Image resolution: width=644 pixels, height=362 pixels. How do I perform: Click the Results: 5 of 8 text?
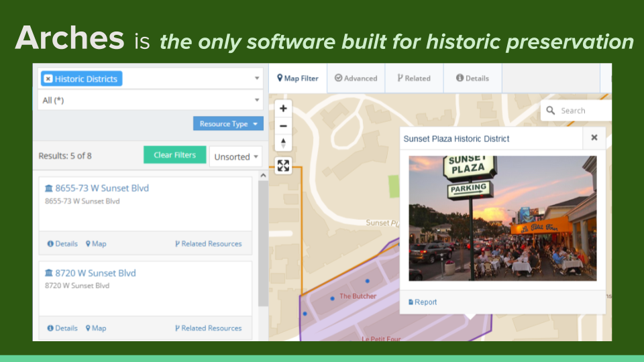[x=65, y=156]
